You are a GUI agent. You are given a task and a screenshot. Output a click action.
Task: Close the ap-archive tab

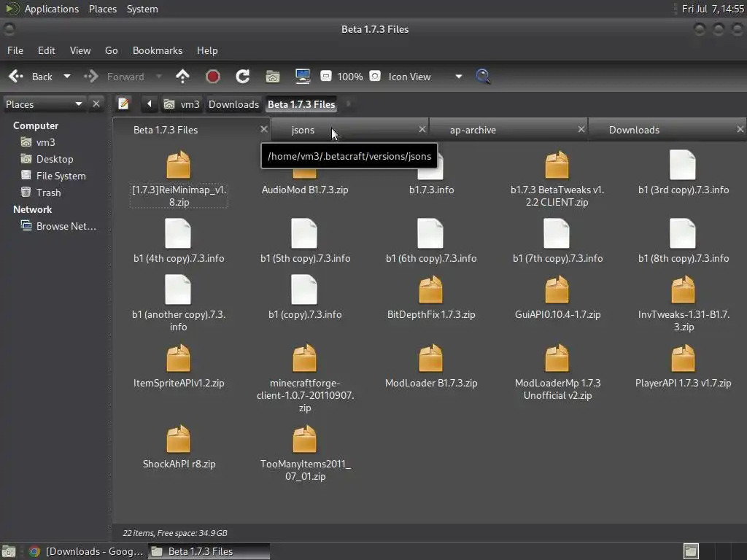coord(581,129)
